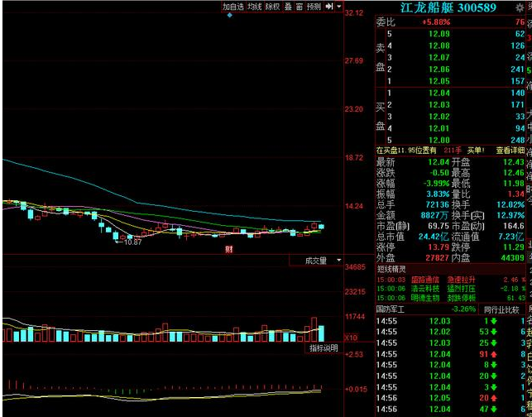Open settings gear beside 江龙船艇 300589
The image size is (532, 417).
tap(520, 7)
